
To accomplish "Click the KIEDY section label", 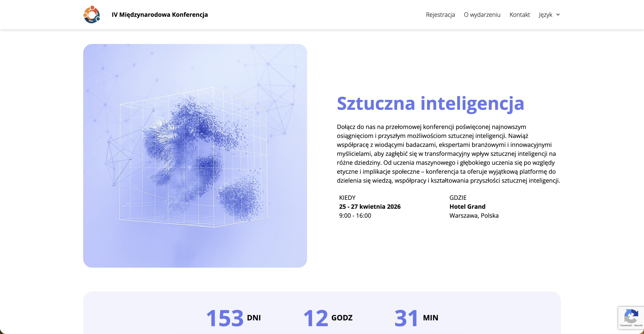I will (347, 198).
